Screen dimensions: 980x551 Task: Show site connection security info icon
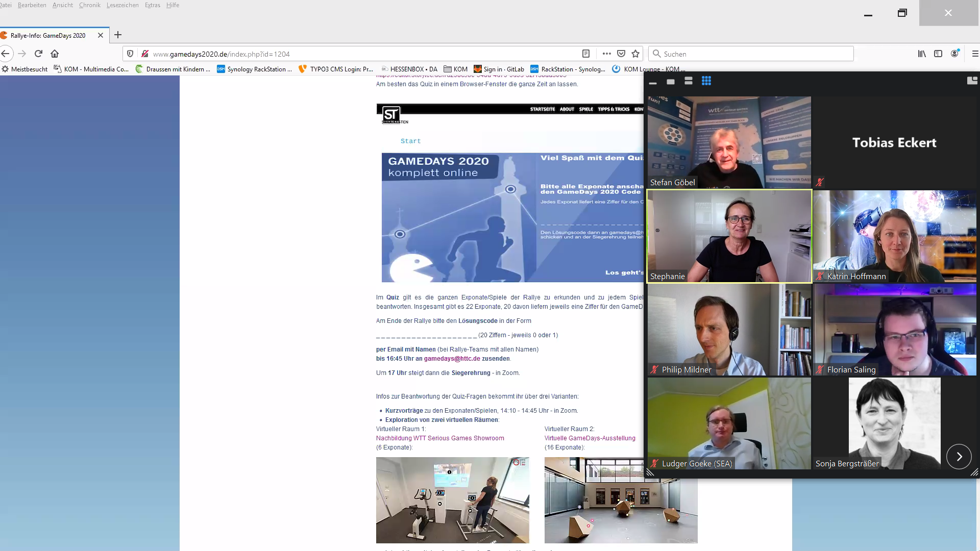click(145, 54)
